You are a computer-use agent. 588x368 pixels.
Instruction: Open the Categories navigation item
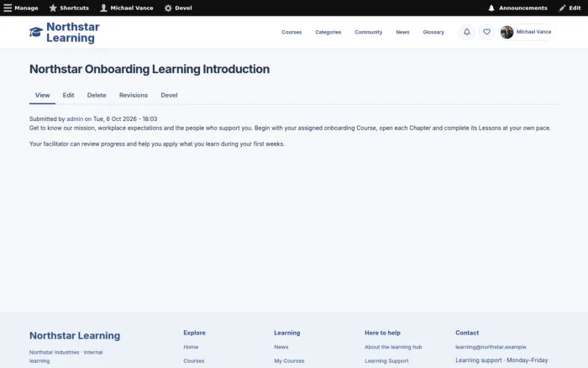tap(328, 32)
